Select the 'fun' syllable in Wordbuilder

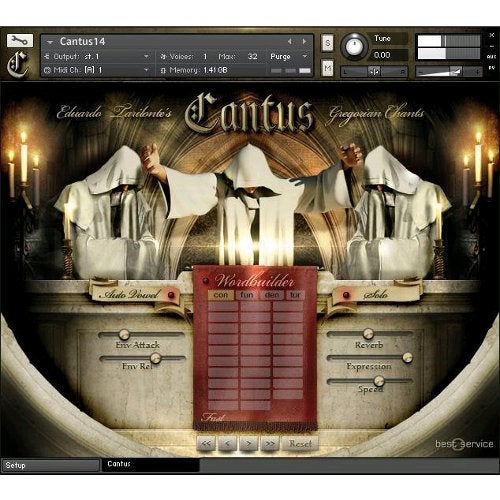[247, 295]
